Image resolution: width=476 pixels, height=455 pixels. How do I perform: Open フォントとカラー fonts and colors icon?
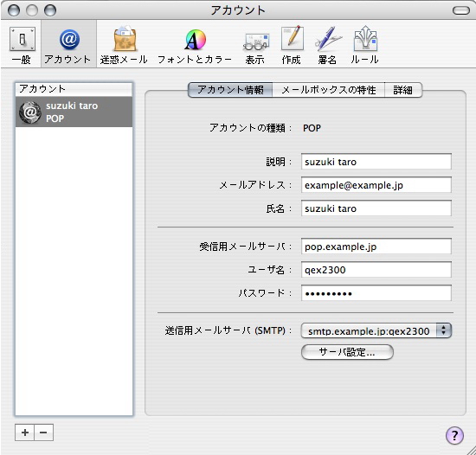point(195,46)
